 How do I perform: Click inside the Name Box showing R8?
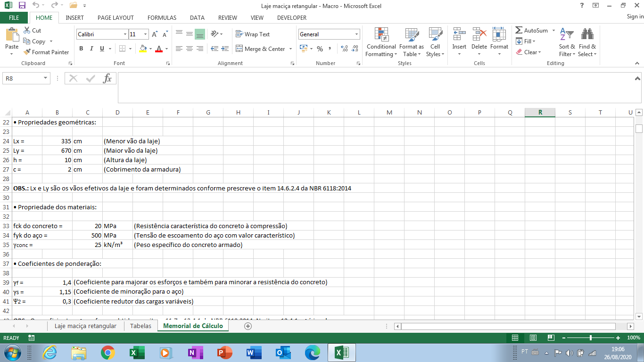pyautogui.click(x=23, y=78)
